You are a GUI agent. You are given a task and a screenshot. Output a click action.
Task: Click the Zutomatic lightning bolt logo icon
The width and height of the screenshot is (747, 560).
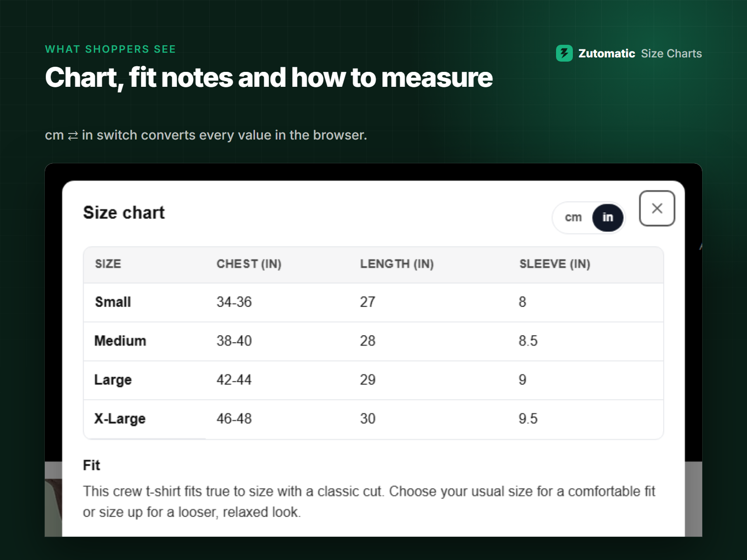tap(564, 53)
